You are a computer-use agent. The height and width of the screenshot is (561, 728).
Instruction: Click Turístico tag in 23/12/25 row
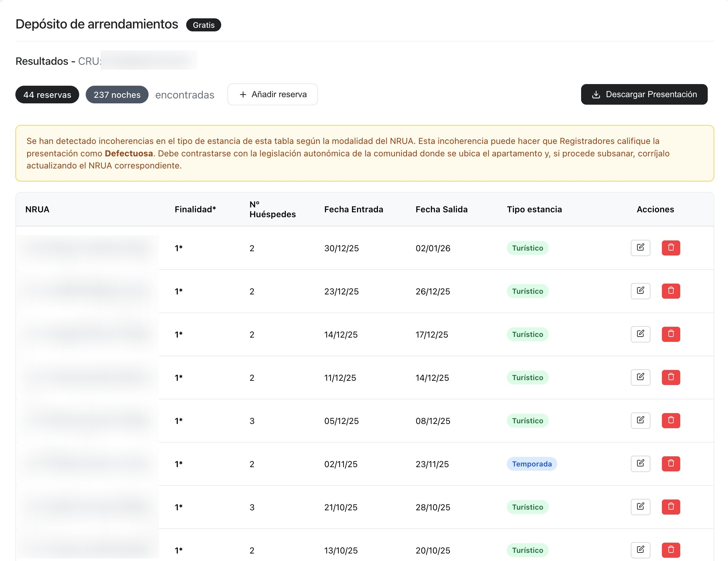pyautogui.click(x=528, y=291)
